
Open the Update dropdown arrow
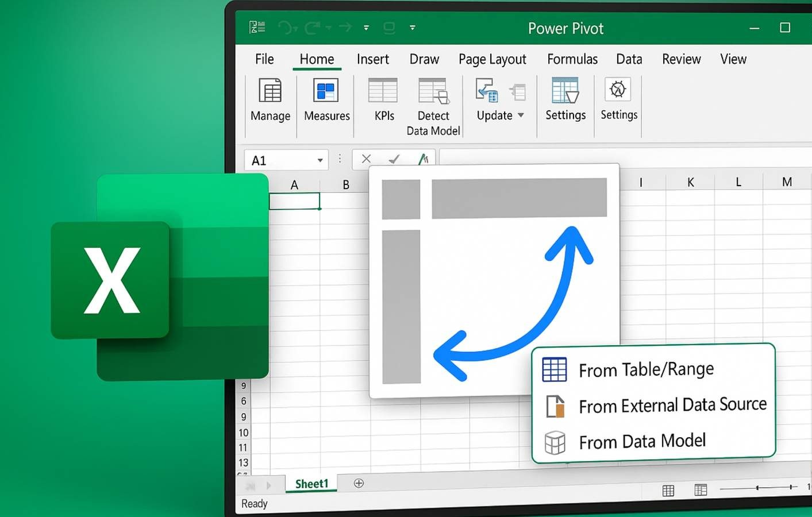[521, 115]
